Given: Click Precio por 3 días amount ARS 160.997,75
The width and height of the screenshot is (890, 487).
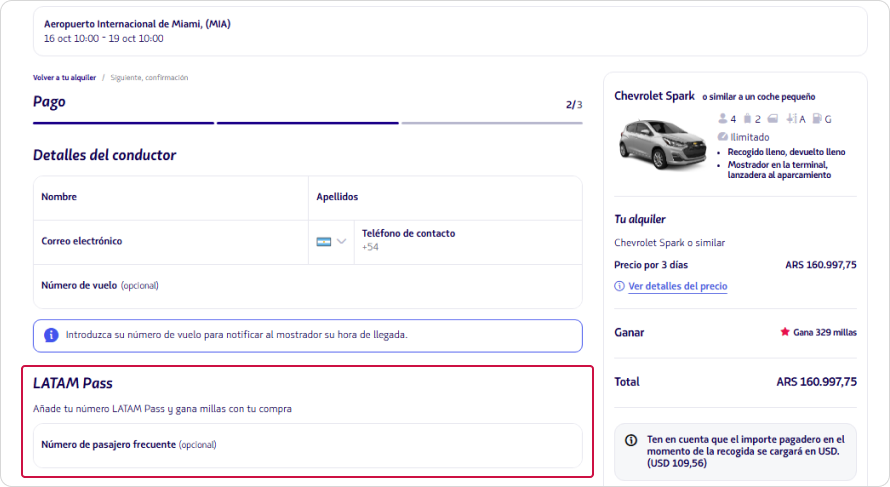Looking at the screenshot, I should (821, 265).
